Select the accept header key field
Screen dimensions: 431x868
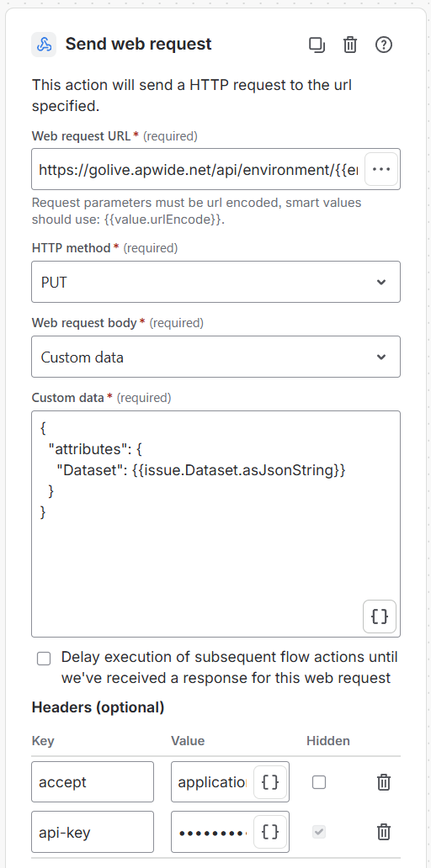pos(93,782)
